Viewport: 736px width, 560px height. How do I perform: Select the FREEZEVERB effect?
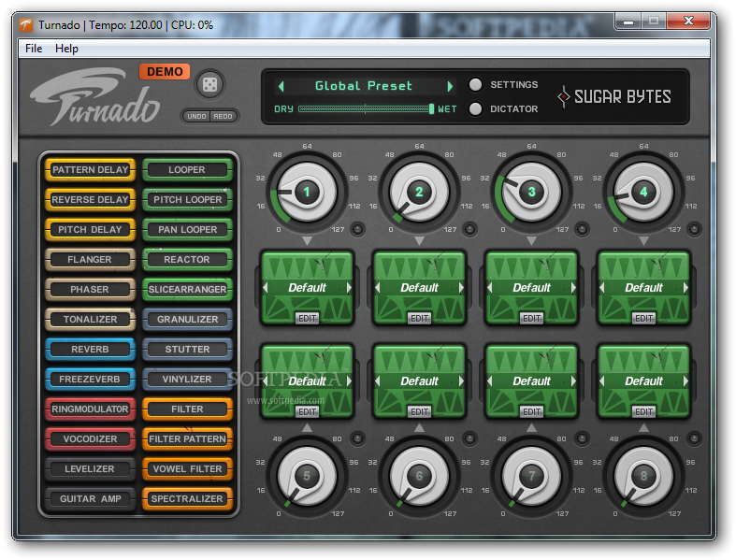coord(90,379)
